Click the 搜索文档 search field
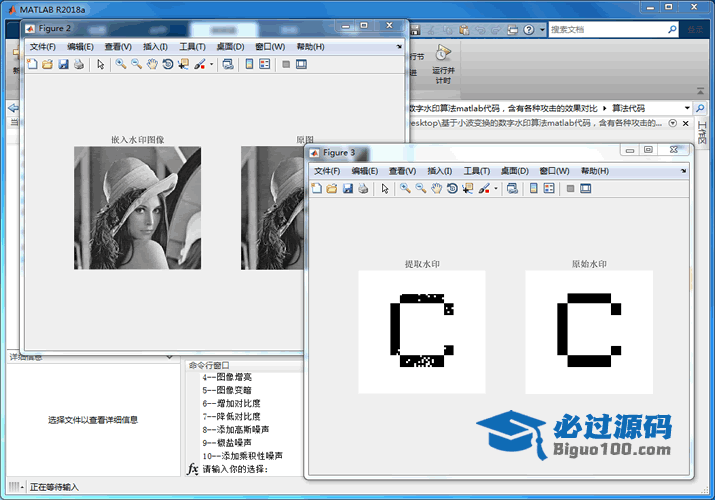Screen dimensions: 715x500 (x=605, y=30)
